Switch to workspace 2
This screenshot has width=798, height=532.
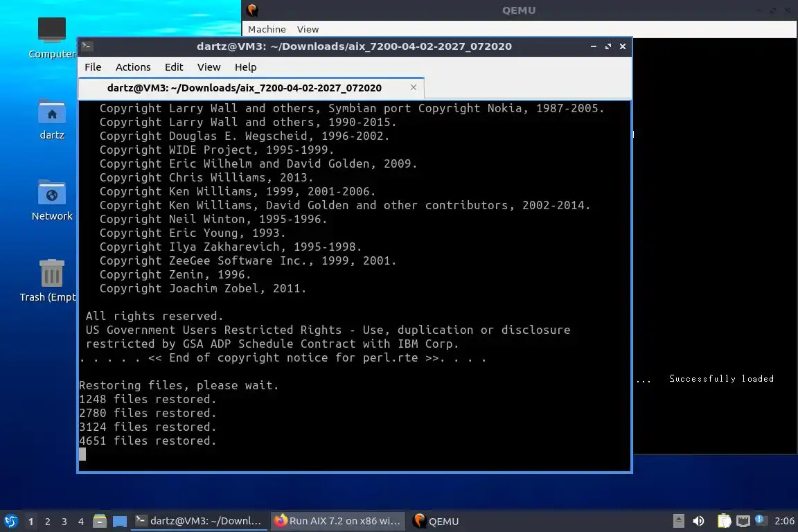coord(47,522)
